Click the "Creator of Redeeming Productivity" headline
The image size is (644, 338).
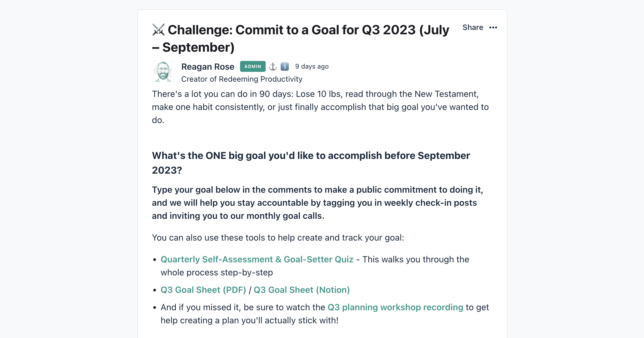[x=242, y=79]
